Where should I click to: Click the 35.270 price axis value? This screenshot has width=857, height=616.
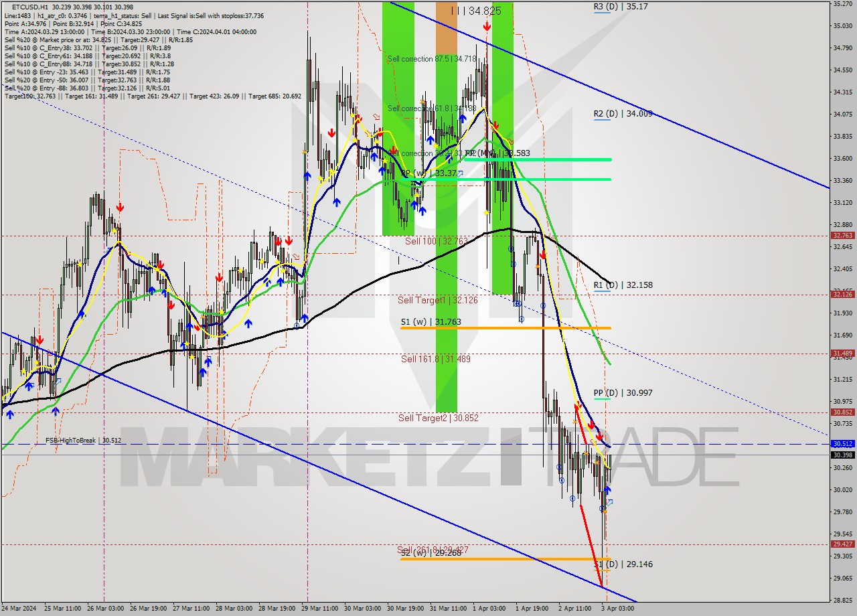click(x=842, y=4)
